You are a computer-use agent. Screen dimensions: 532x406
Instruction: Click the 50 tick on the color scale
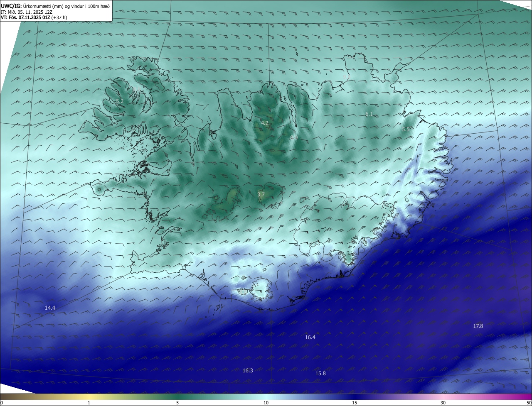(x=529, y=403)
